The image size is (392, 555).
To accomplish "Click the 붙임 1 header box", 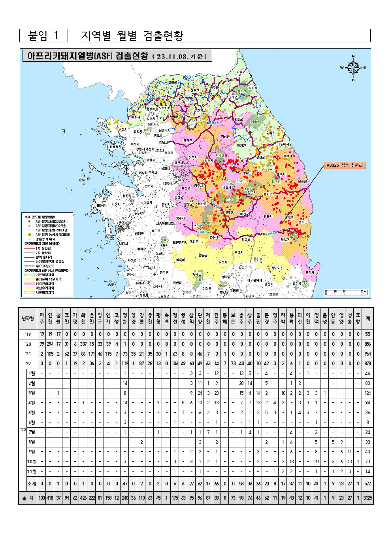I will coord(43,36).
